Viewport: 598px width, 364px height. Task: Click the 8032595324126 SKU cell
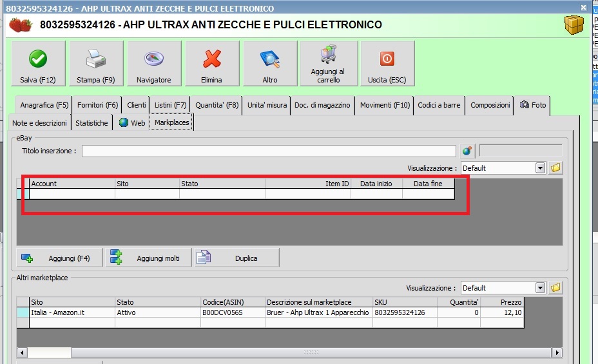pos(405,312)
